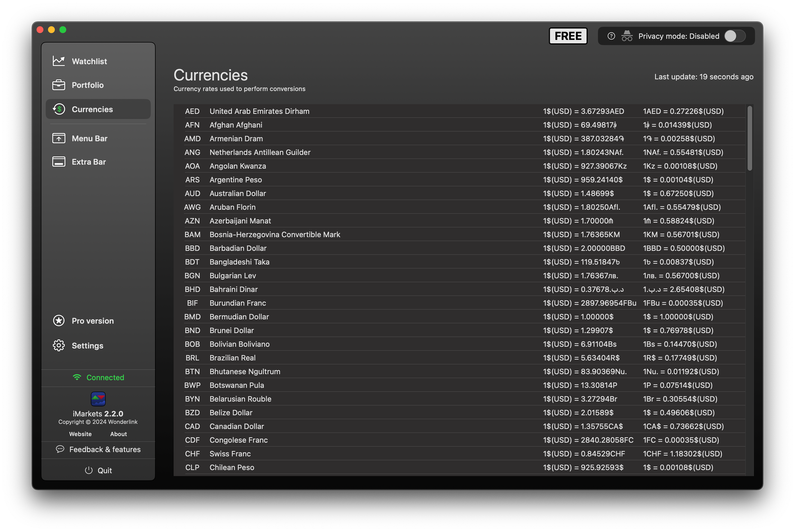Quit the application via Quit button

[x=99, y=470]
